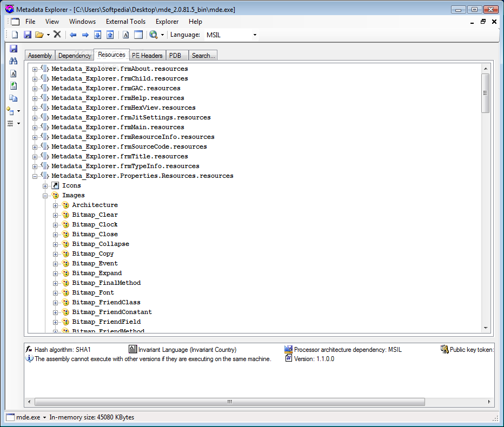Click the sidebar tree-structure icon with the yellow star
Image resolution: width=504 pixels, height=427 pixels.
10,111
